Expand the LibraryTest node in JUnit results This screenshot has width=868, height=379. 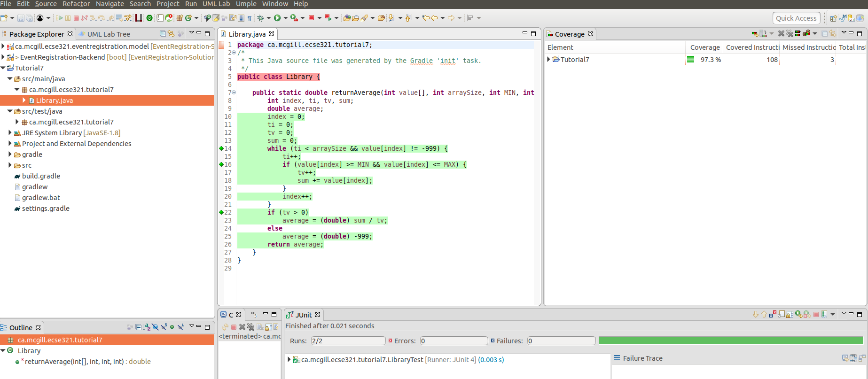point(289,360)
